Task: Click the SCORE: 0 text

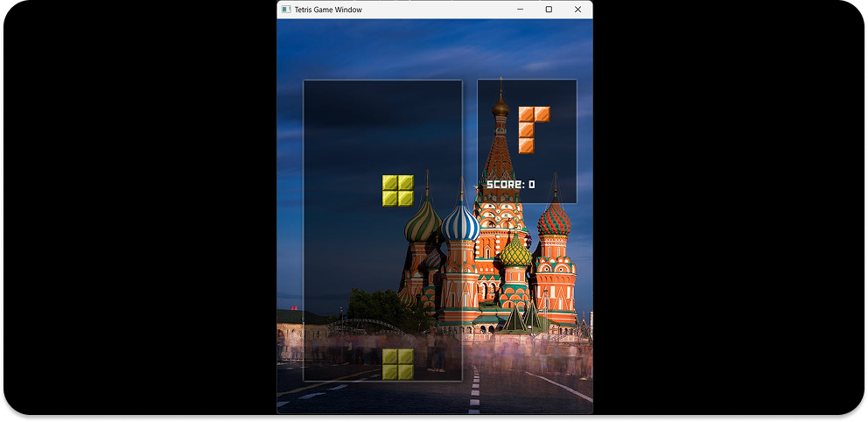Action: (510, 185)
